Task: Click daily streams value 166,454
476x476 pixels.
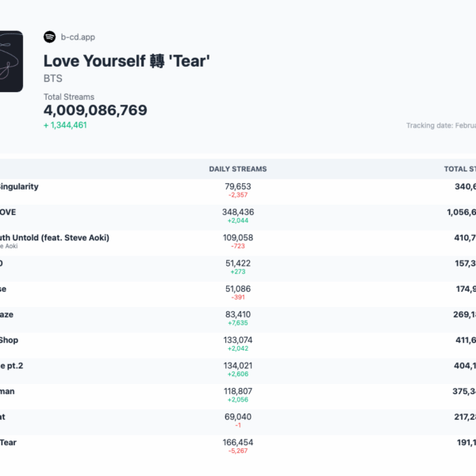Action: [x=238, y=443]
